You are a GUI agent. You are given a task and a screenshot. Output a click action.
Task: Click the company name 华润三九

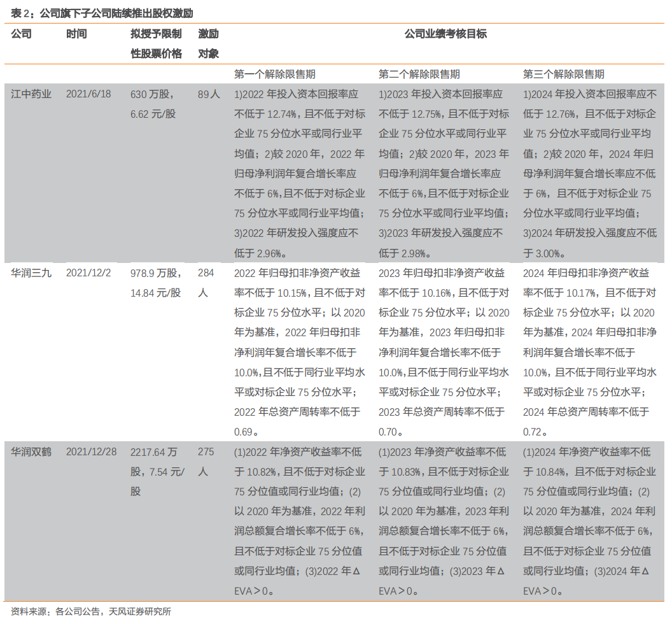tap(31, 273)
